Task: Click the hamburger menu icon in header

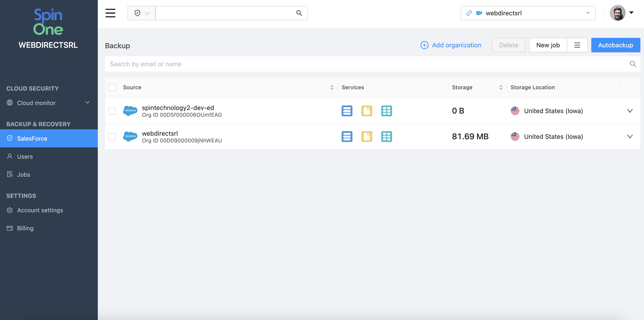Action: (x=110, y=13)
